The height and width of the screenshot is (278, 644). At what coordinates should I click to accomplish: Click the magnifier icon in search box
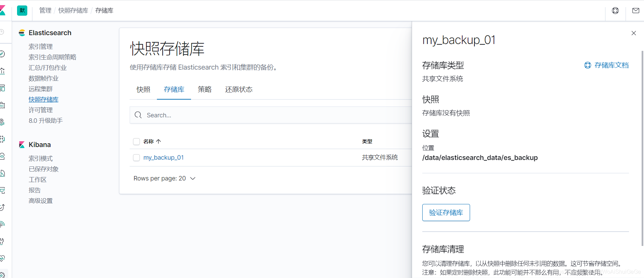138,115
